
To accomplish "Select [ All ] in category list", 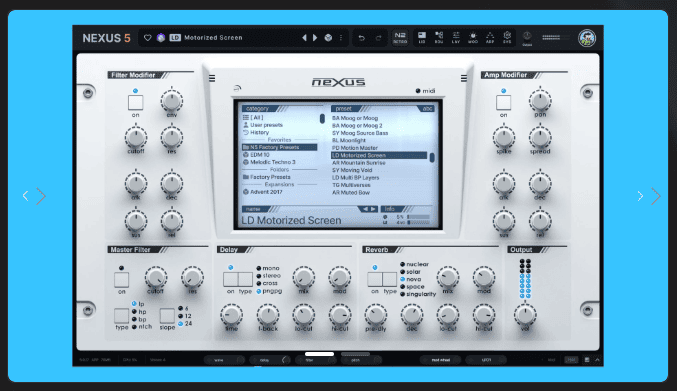I will [253, 117].
